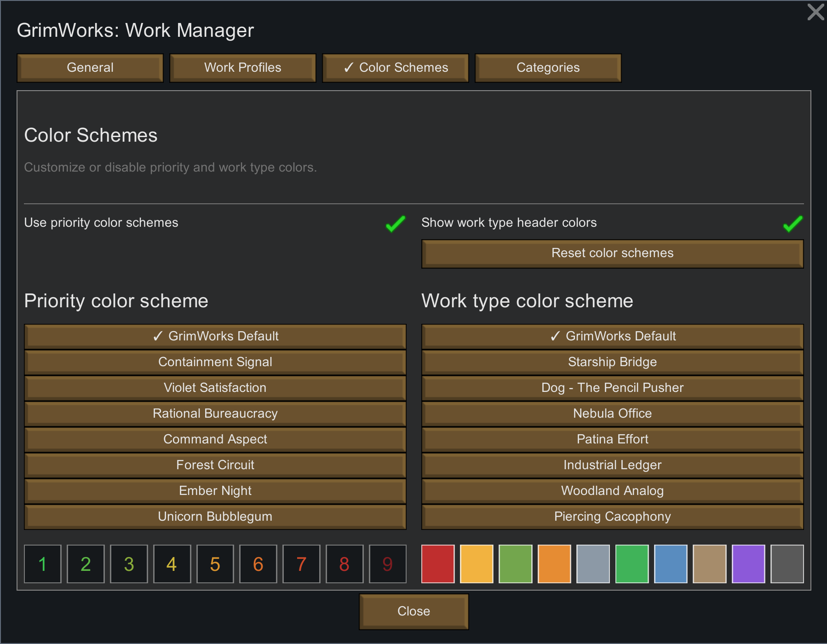Choose Patina Effort work type scheme
This screenshot has width=827, height=644.
point(613,439)
